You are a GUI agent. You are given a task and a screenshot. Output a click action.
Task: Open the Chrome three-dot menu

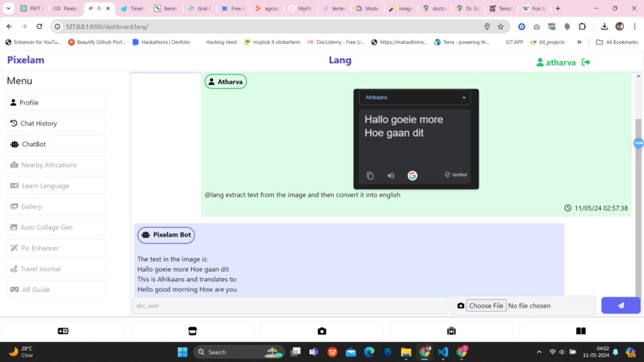[x=634, y=26]
